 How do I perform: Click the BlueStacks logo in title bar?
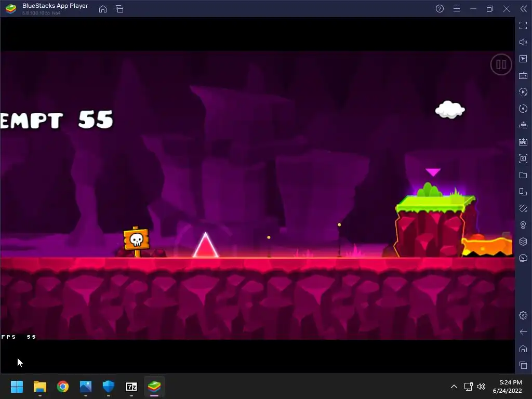11,9
